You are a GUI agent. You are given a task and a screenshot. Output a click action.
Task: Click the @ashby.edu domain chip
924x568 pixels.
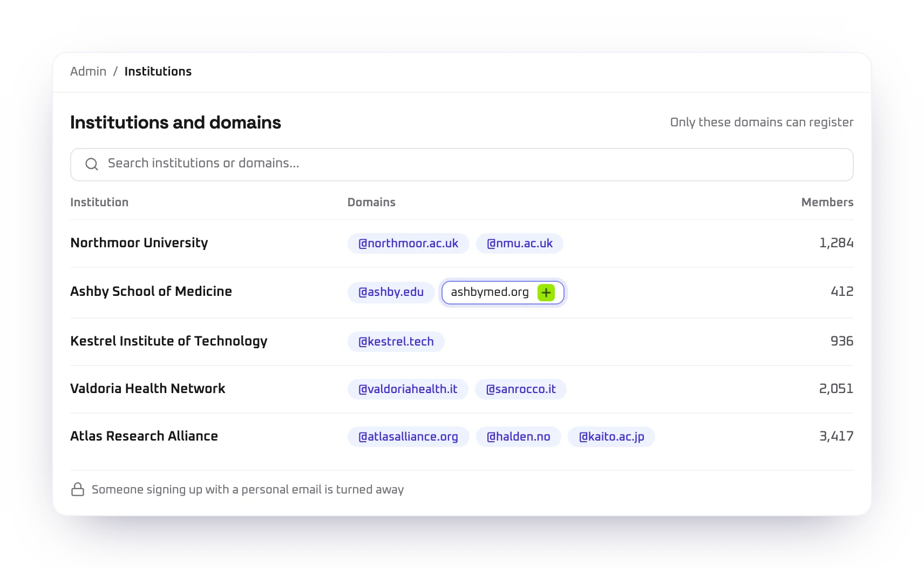[391, 292]
